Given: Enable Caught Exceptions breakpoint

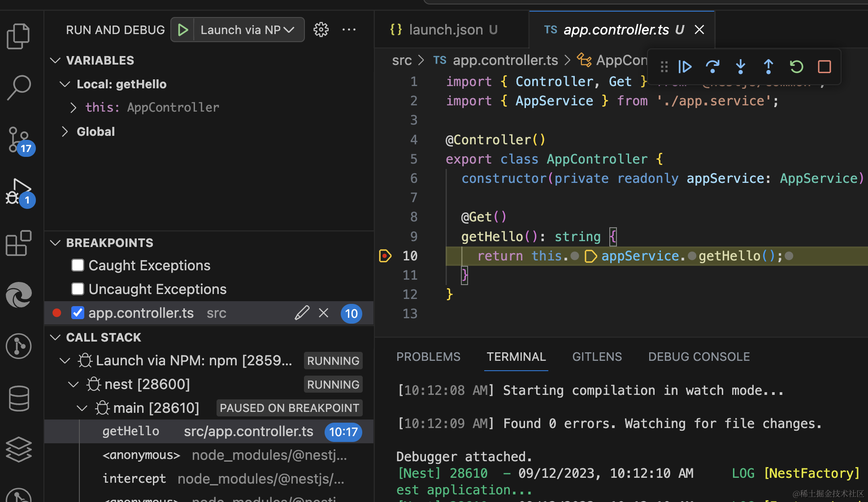Looking at the screenshot, I should [x=78, y=265].
